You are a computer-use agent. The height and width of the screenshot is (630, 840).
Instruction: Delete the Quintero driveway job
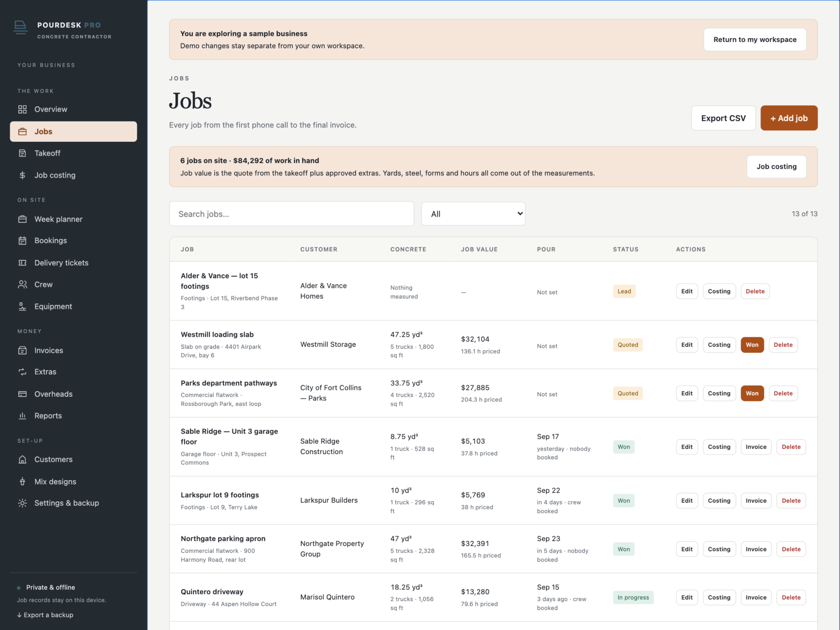point(791,597)
